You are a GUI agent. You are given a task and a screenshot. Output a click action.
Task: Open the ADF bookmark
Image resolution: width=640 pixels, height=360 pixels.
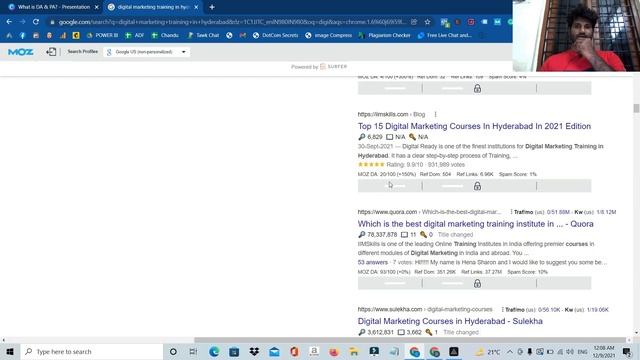coord(135,36)
